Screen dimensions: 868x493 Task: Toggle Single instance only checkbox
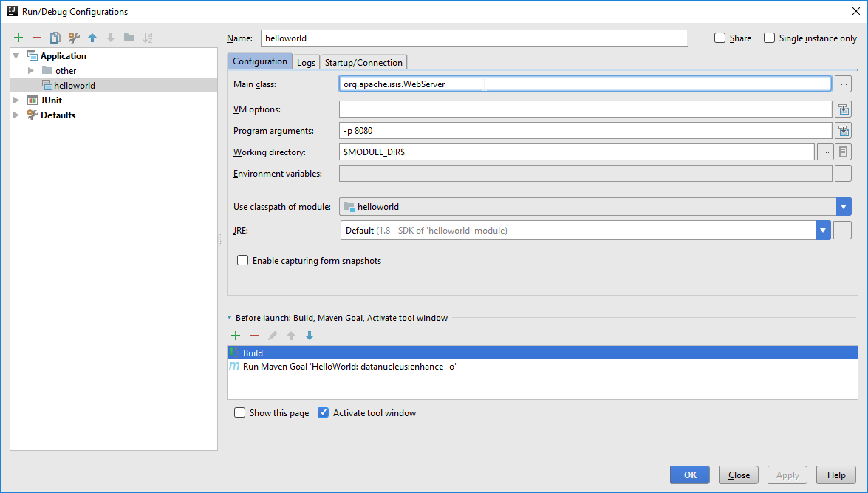(x=770, y=38)
